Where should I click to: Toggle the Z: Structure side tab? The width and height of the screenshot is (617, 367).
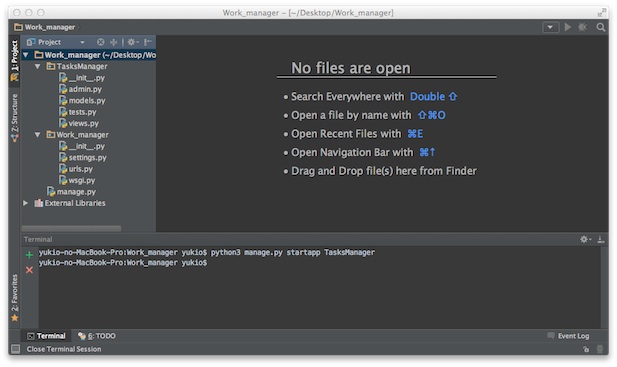(15, 118)
